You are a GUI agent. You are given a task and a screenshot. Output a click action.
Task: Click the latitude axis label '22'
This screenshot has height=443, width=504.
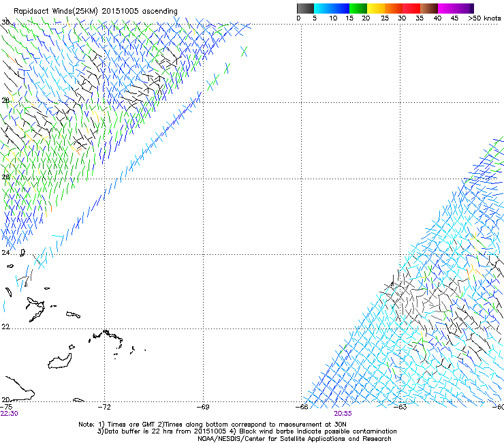[x=5, y=326]
